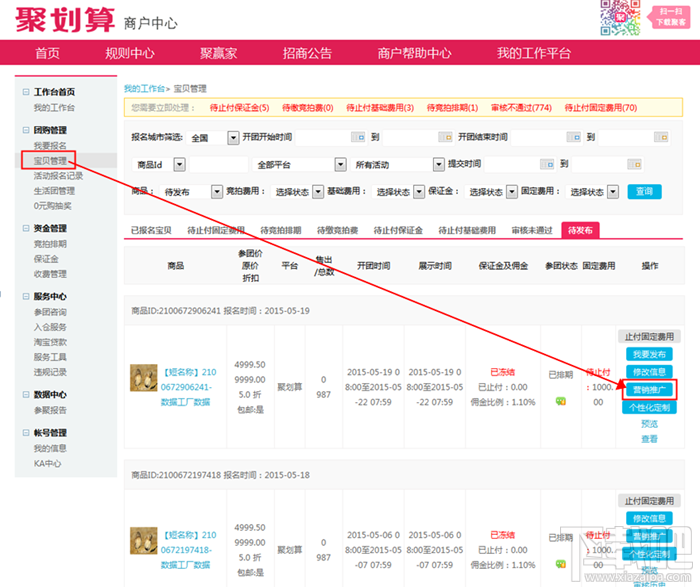This screenshot has width=700, height=587.
Task: Click the 聚划算 logo
Action: (65, 21)
